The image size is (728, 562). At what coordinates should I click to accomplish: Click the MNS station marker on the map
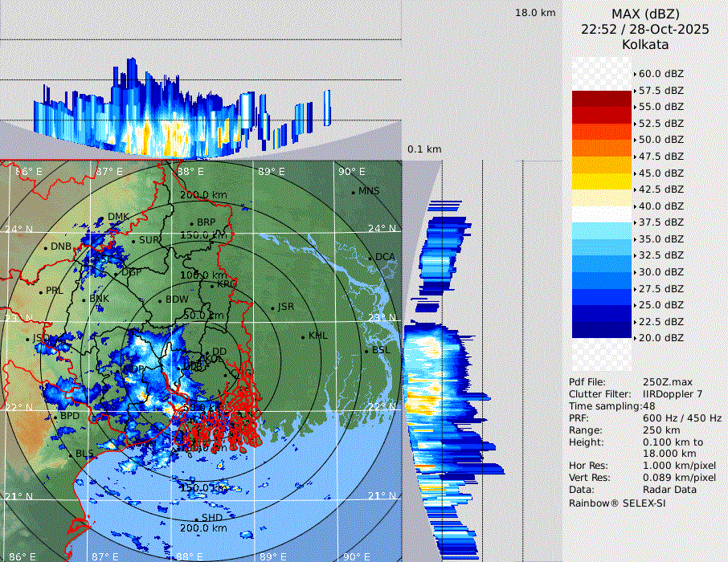[353, 192]
